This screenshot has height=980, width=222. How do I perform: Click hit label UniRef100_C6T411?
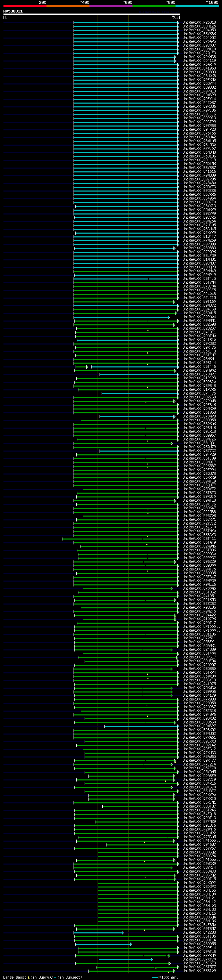tap(199, 539)
